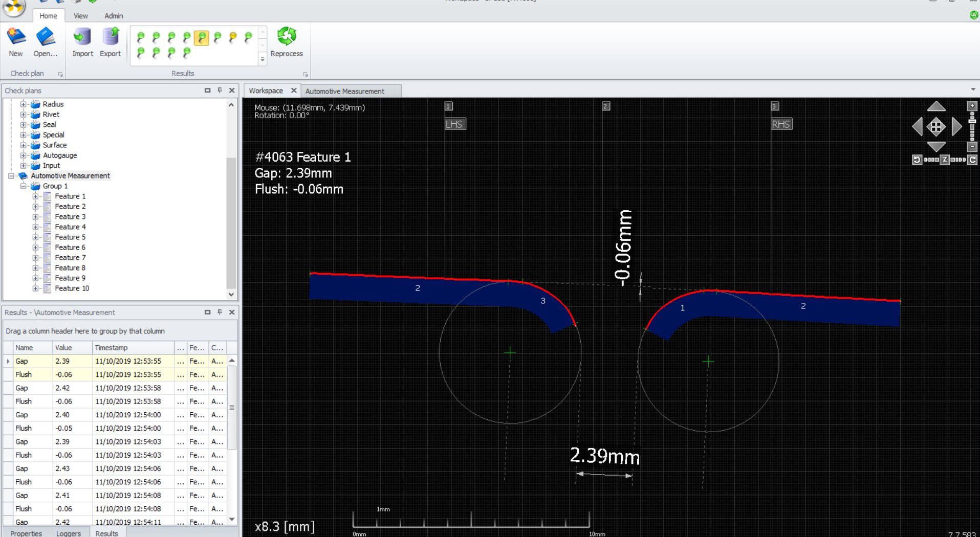Open the Results gallery dropdown
This screenshot has height=537, width=980.
tap(262, 59)
